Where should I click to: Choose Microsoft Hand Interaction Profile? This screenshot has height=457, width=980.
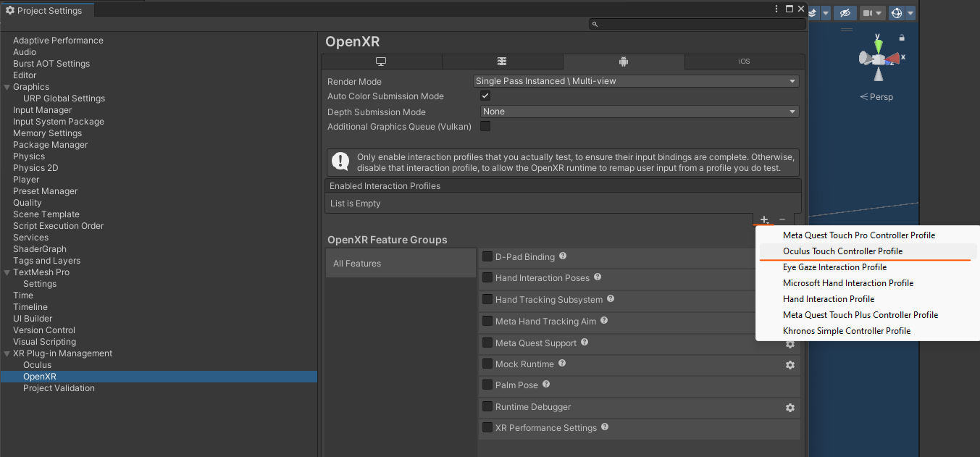pos(868,283)
